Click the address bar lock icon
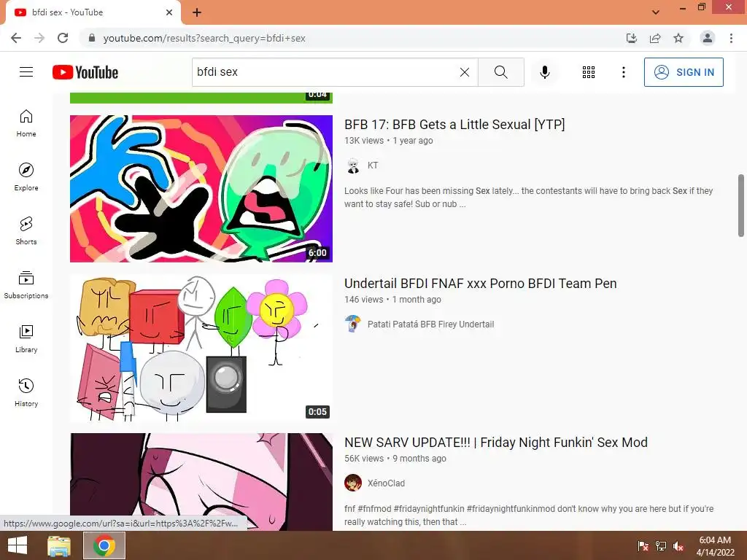Viewport: 747px width, 560px height. click(92, 38)
